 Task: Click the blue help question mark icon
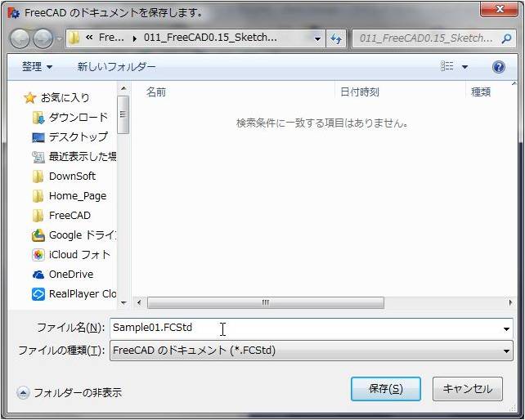499,67
